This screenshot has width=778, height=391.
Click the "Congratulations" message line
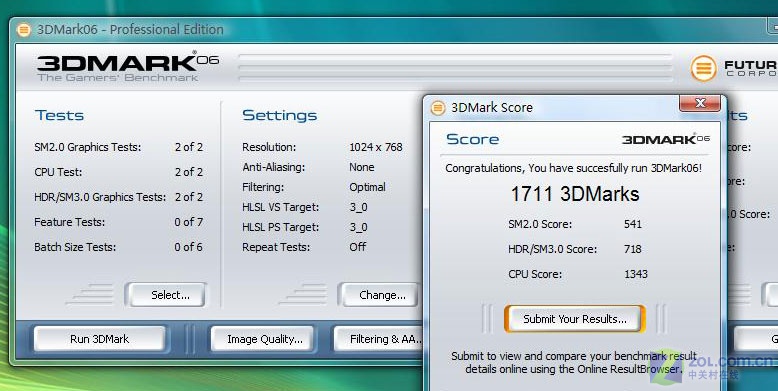click(x=574, y=168)
